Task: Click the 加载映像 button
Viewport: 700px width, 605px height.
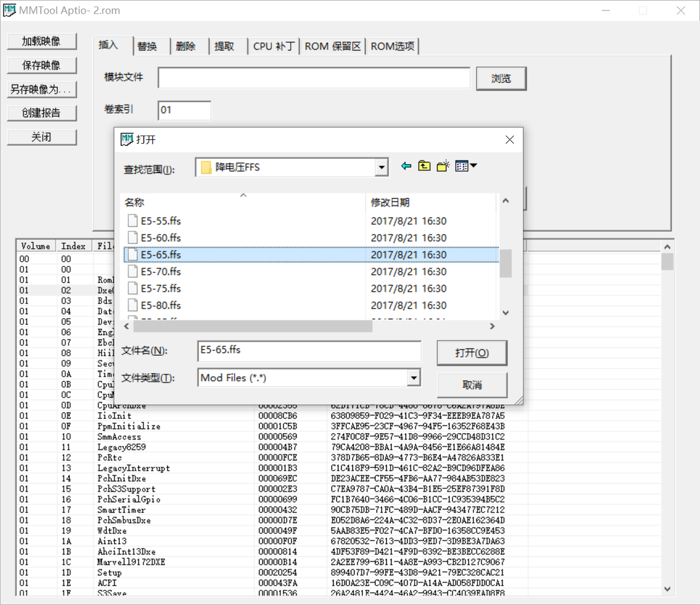Action: pyautogui.click(x=42, y=42)
